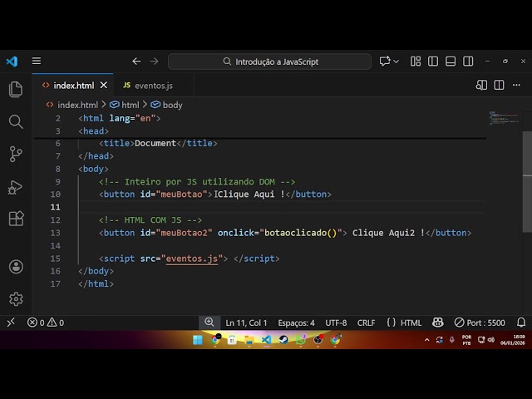
Task: Show errors and warnings in Problems
Action: tap(46, 323)
